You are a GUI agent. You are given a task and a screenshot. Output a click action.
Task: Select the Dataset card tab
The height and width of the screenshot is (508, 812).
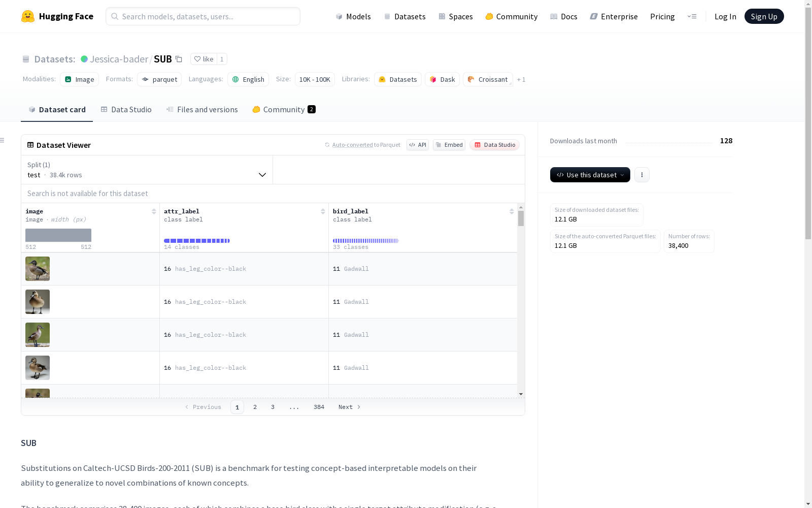pyautogui.click(x=57, y=109)
